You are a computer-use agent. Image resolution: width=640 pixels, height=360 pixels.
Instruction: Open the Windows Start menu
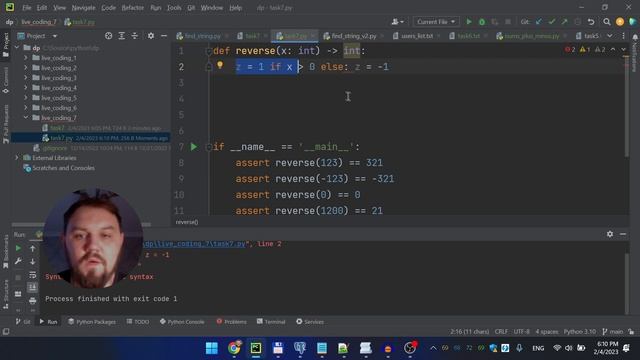pos(211,348)
